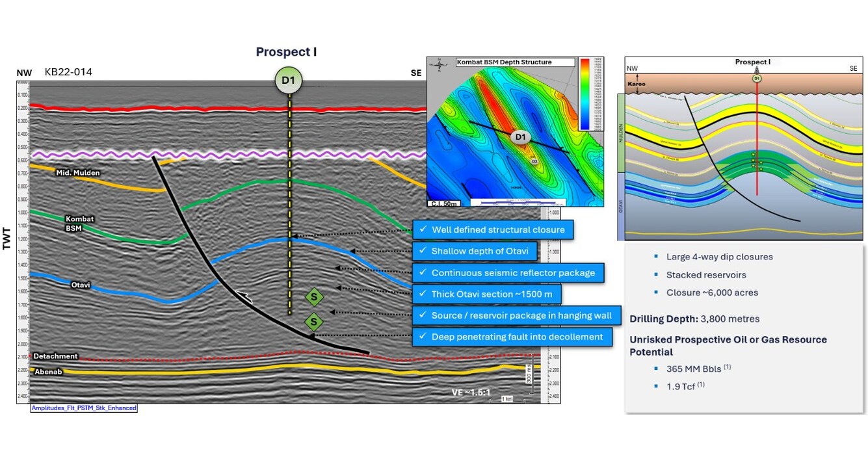Select the D2 well label on the structure map

click(x=534, y=161)
